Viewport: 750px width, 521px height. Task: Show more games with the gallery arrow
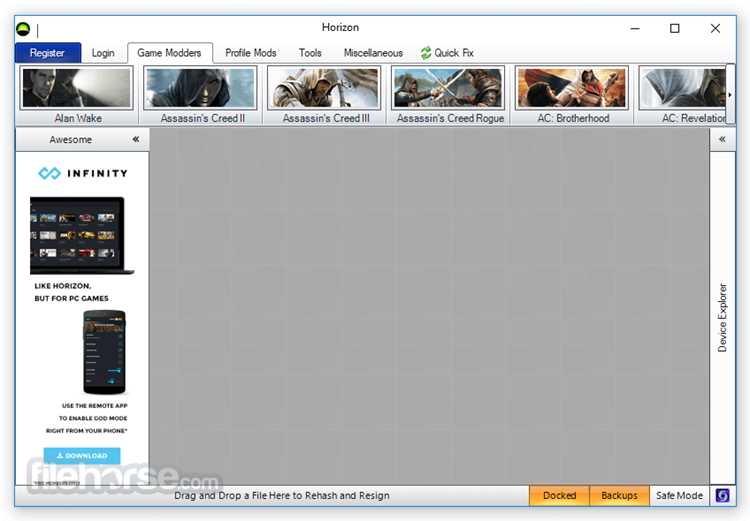pyautogui.click(x=730, y=95)
